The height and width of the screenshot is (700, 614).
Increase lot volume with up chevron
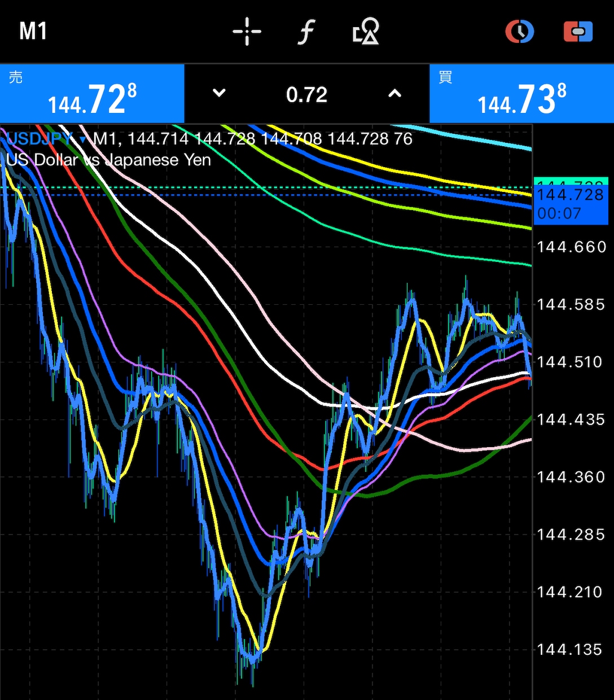tap(395, 94)
